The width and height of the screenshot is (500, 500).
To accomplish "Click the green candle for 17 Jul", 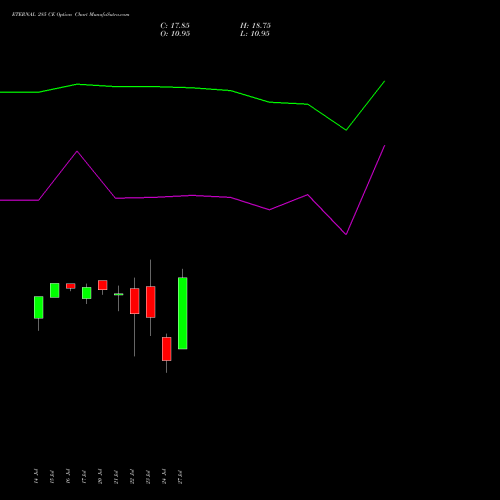I will (x=87, y=293).
